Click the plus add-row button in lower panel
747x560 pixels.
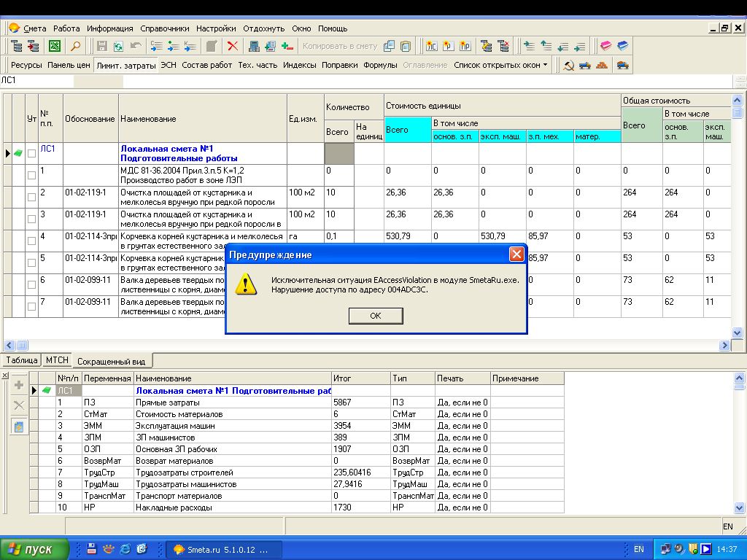(18, 385)
